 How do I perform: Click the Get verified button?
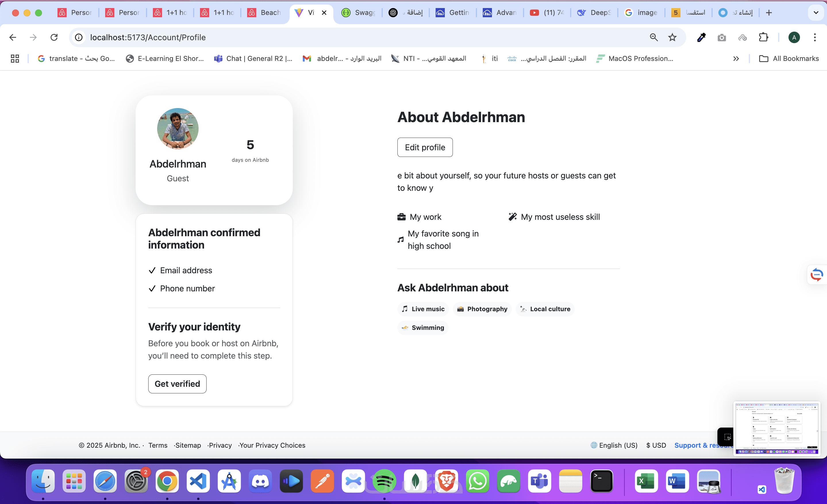177,384
